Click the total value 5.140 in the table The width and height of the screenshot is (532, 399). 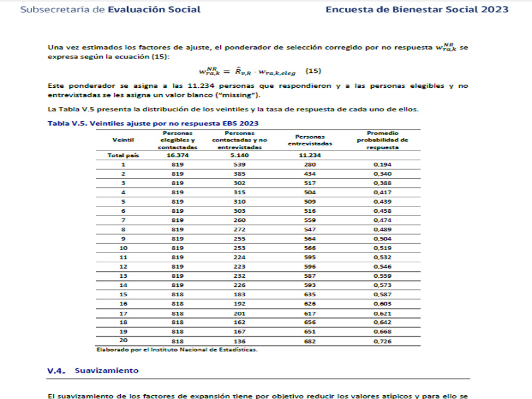tap(239, 155)
